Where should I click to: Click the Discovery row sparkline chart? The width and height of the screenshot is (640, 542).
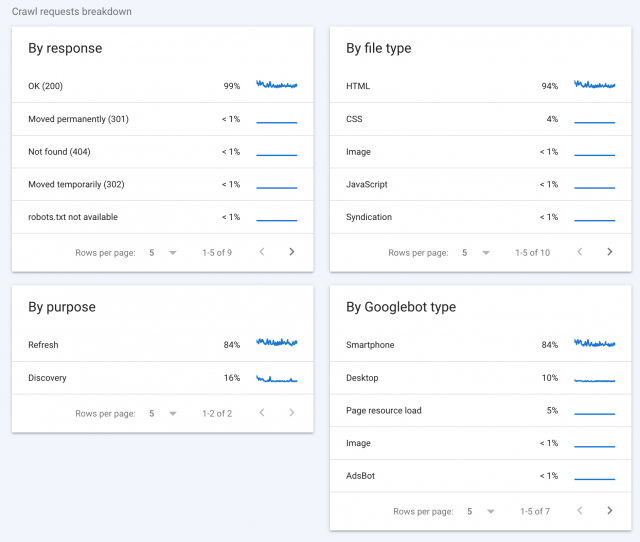click(277, 379)
